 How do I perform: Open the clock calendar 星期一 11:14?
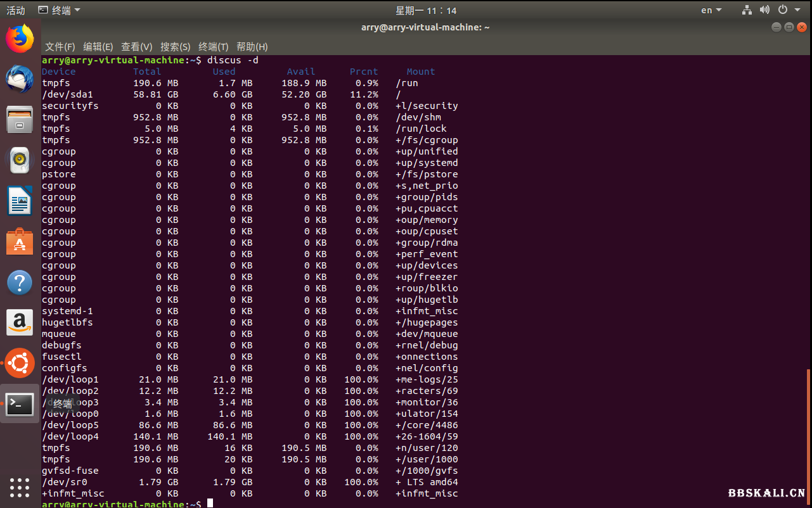click(x=426, y=10)
